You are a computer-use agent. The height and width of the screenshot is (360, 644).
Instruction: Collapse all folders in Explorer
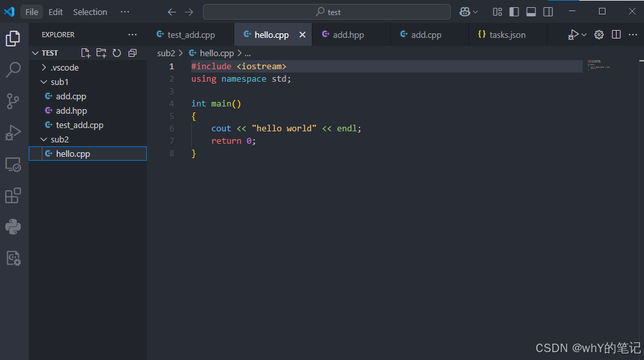pos(132,53)
